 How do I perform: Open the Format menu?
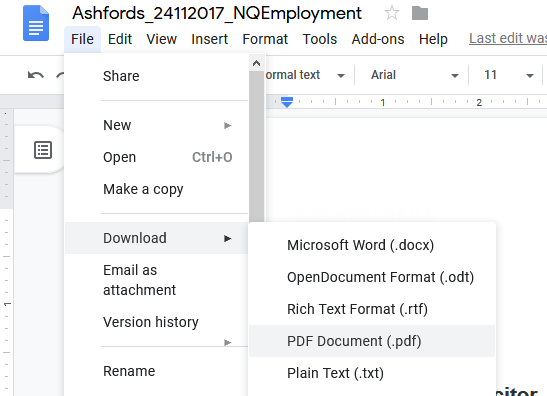click(265, 39)
